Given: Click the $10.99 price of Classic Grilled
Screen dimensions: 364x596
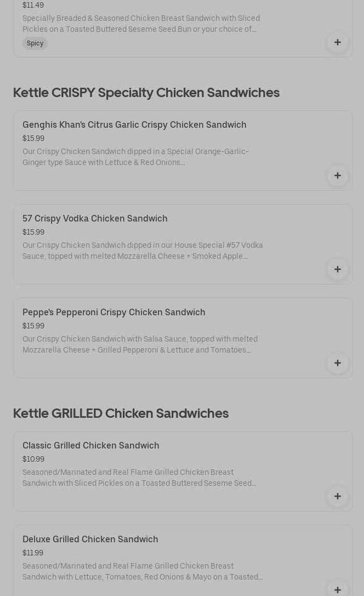Looking at the screenshot, I should click(x=33, y=459).
